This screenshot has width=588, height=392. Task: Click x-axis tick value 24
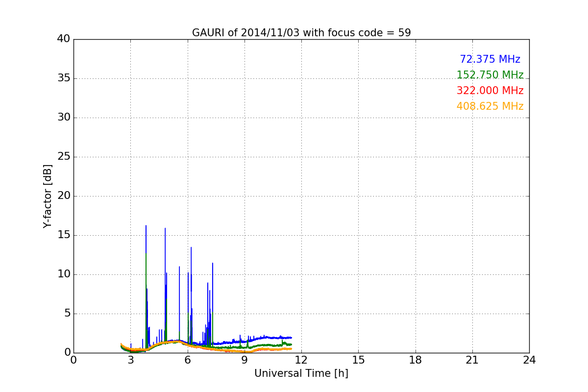click(x=529, y=360)
